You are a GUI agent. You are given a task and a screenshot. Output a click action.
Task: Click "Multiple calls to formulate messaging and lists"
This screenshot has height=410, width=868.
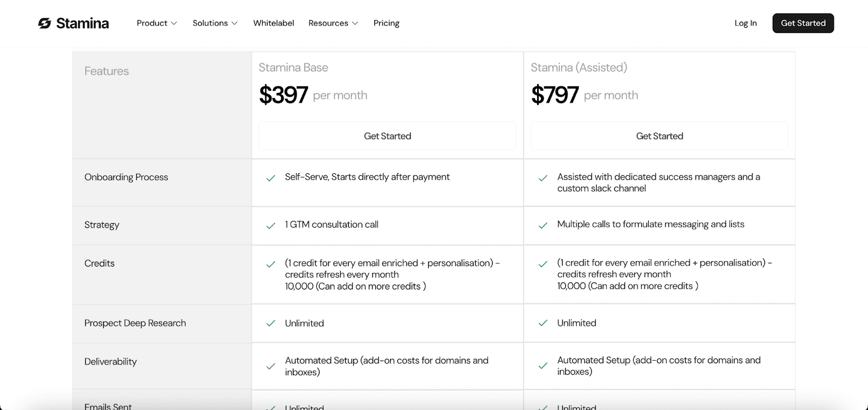pyautogui.click(x=650, y=224)
